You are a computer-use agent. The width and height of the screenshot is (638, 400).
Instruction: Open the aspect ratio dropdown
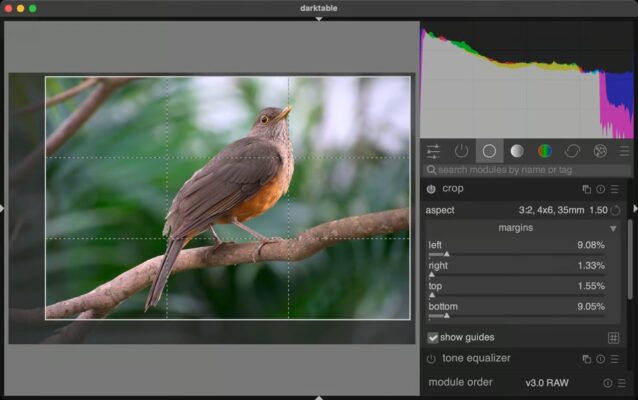coord(562,210)
